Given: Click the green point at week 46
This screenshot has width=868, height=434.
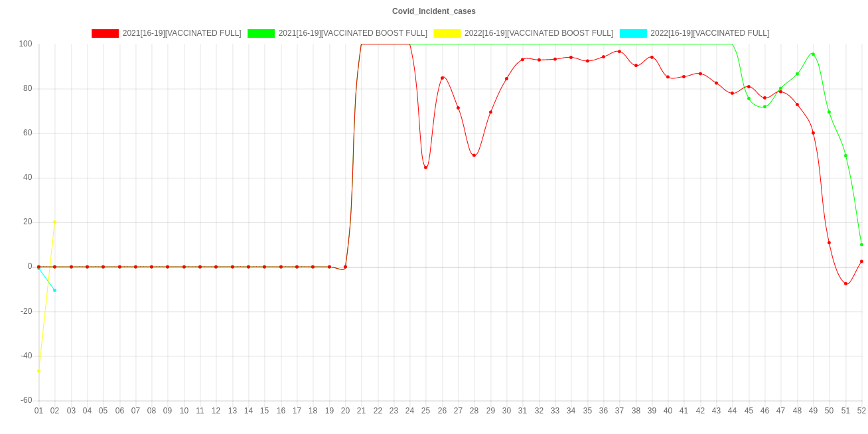Looking at the screenshot, I should coord(764,106).
